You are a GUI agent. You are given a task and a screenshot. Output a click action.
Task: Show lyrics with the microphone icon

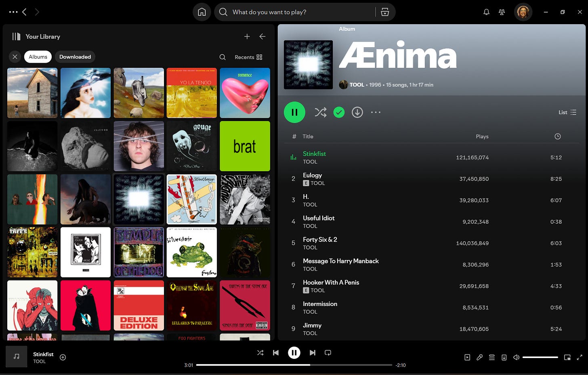[x=479, y=357]
